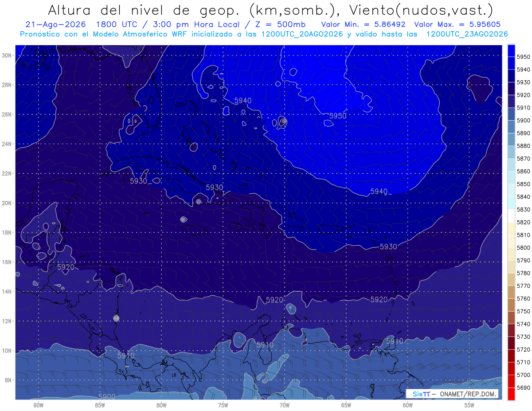Click the brown swatch between 5750 and 5760

511,305
